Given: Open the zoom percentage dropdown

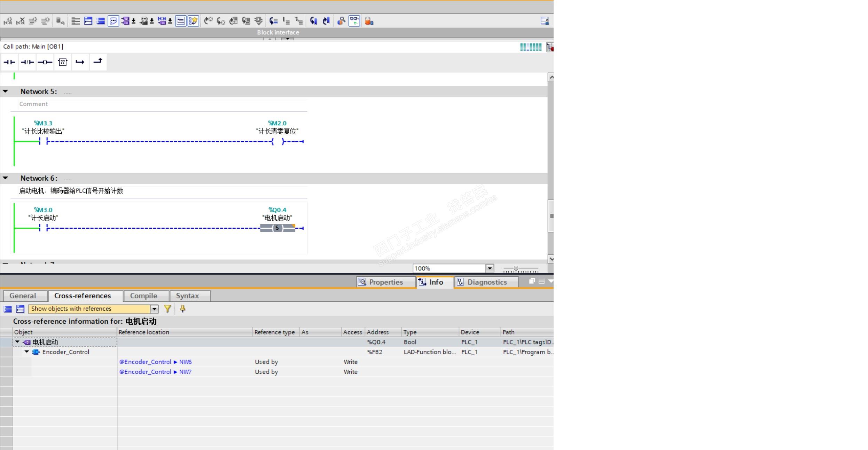Looking at the screenshot, I should pyautogui.click(x=490, y=268).
